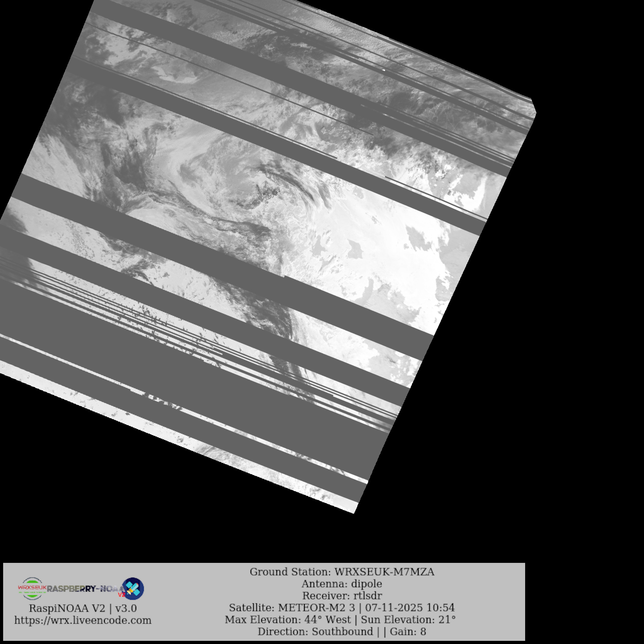Click the blue satellite logo icon

pos(133,588)
